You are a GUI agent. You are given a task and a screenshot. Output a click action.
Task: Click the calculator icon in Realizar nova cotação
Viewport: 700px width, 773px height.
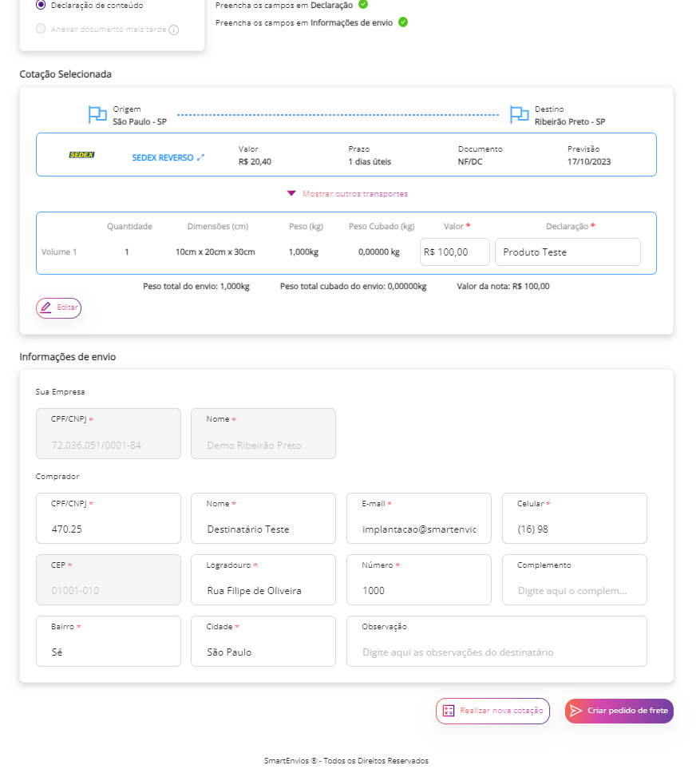449,711
